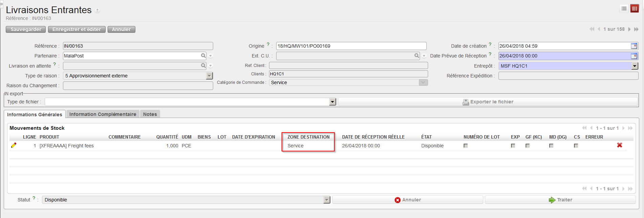Open calendar for Date Prévue de Réception
Image resolution: width=644 pixels, height=218 pixels.
click(x=634, y=56)
